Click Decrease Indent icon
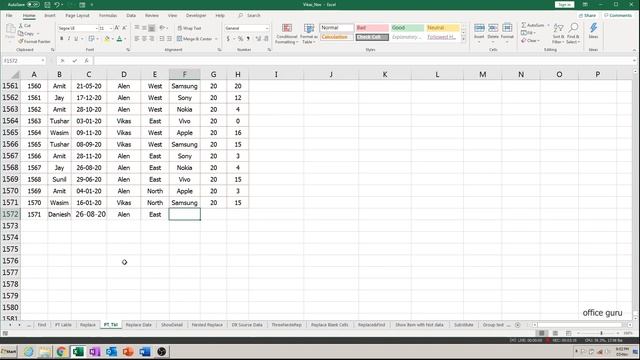640x360 pixels. pos(162,39)
